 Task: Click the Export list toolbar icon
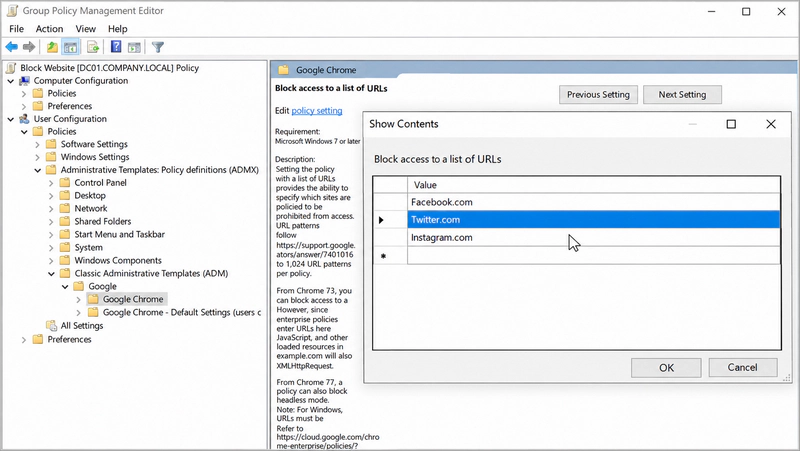coord(93,47)
